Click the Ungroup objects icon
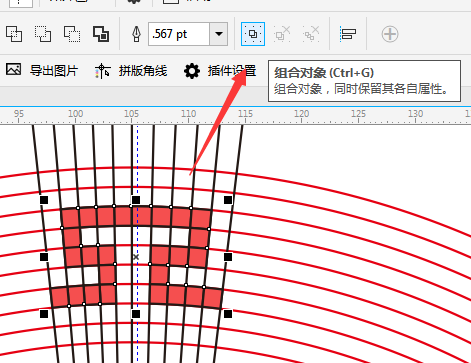The image size is (471, 363). [x=282, y=34]
